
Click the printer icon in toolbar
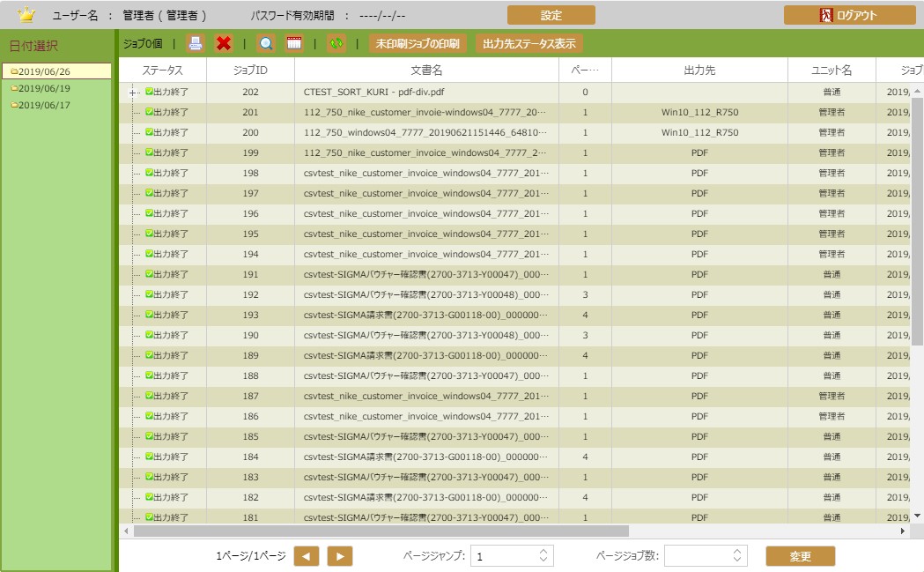point(196,43)
